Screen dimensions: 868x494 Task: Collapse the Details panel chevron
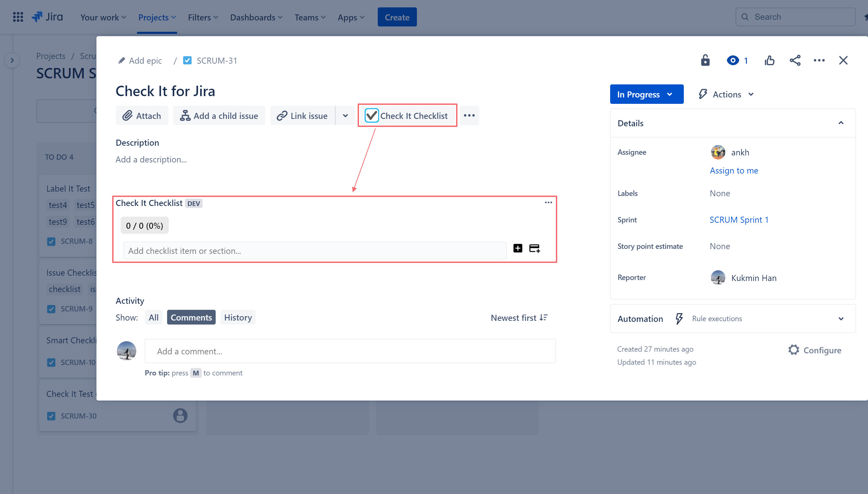[841, 123]
